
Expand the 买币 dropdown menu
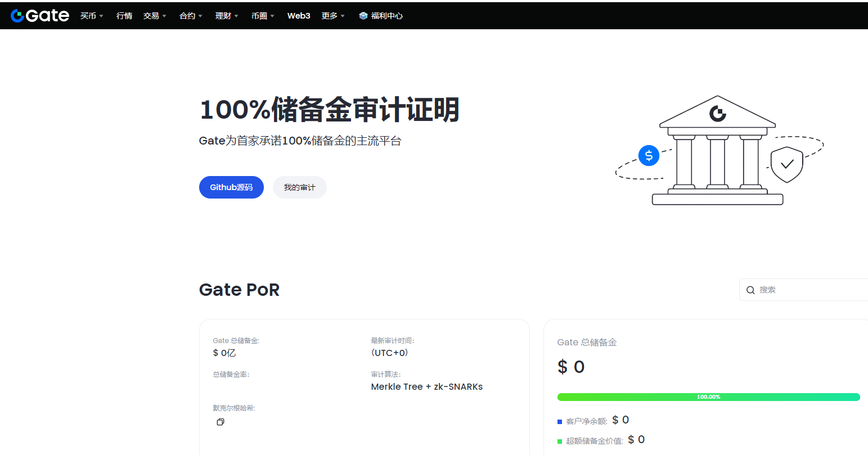[x=92, y=16]
